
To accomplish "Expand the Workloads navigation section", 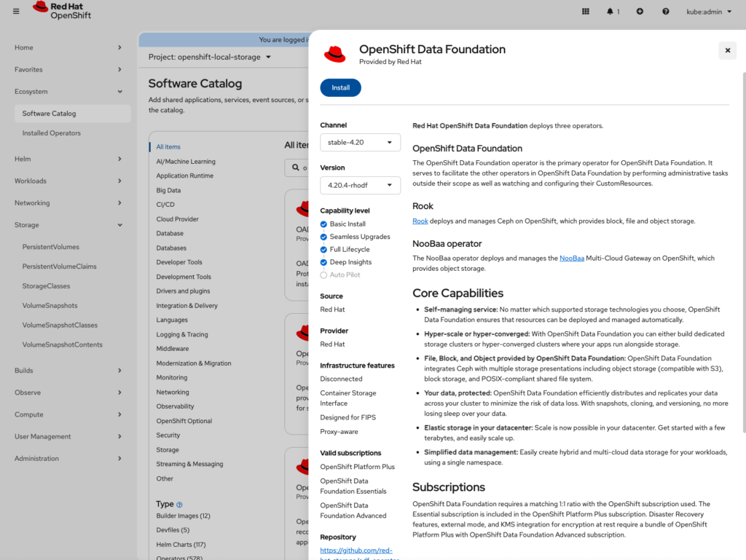I will pyautogui.click(x=68, y=181).
